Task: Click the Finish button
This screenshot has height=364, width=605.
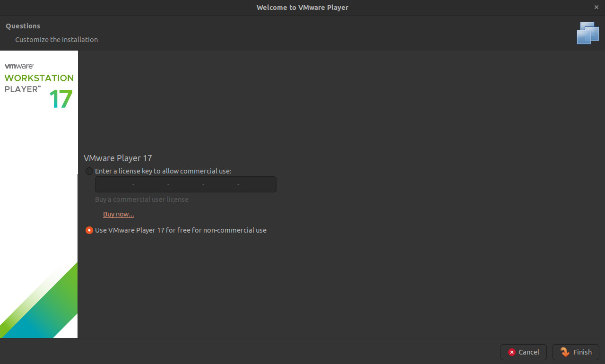Action: point(576,352)
